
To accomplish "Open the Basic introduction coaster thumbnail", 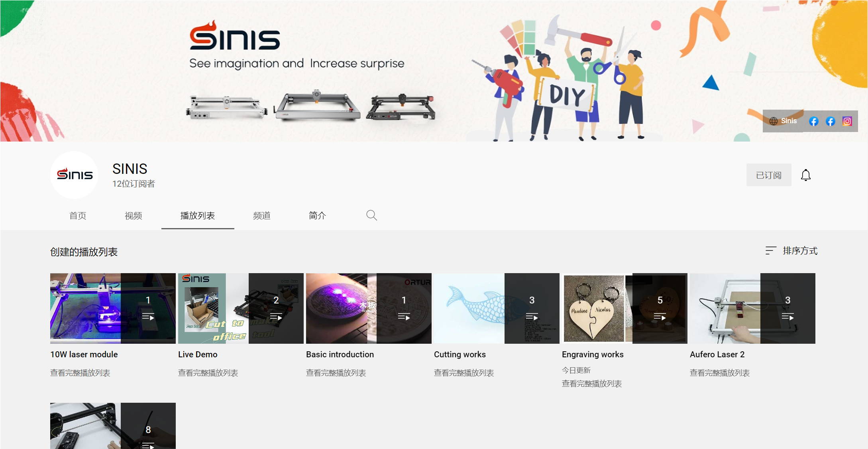I will [x=369, y=308].
